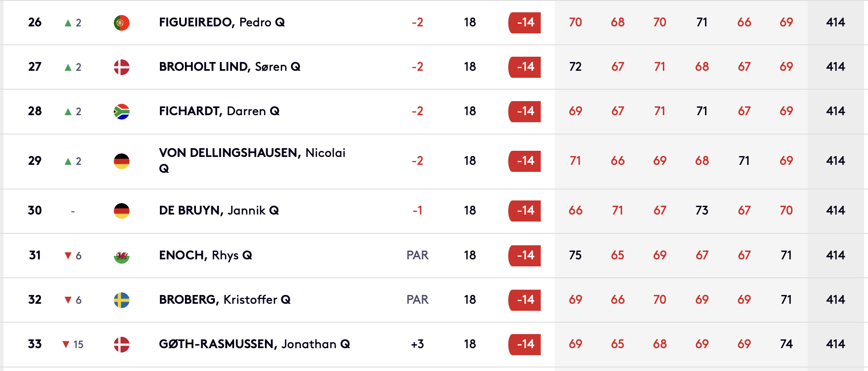Select player name Nicolai Von Dellingshausen
868x371 pixels.
tap(252, 153)
